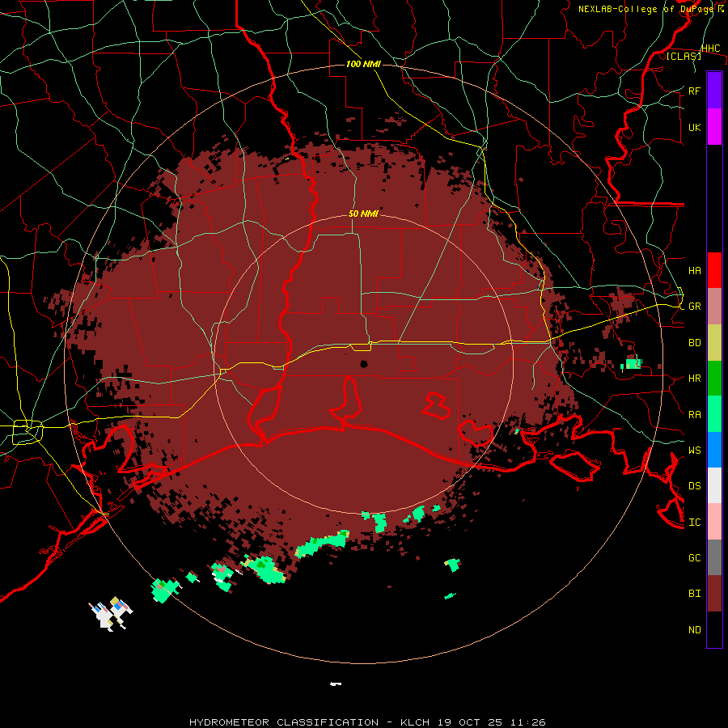Click the KLCH station identifier

point(417,722)
